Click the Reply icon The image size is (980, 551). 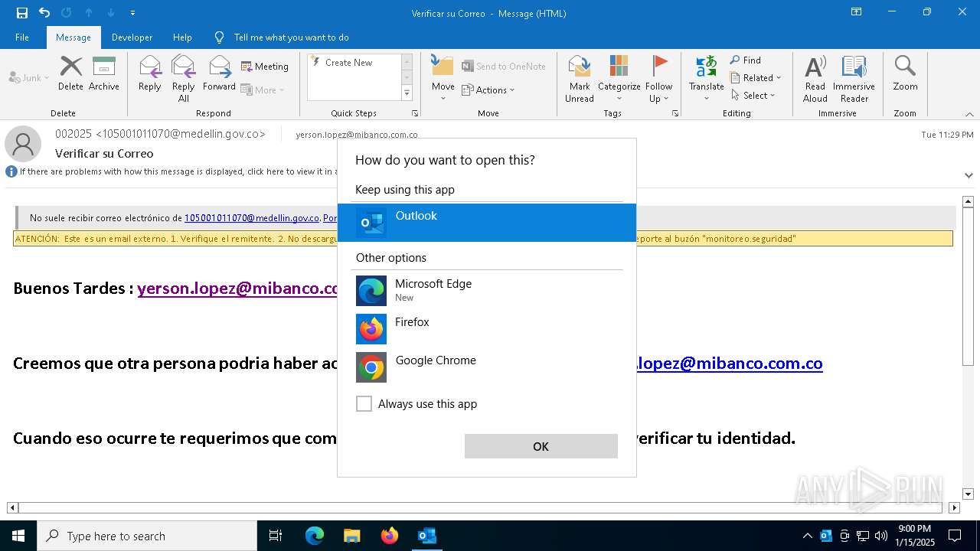tap(150, 73)
